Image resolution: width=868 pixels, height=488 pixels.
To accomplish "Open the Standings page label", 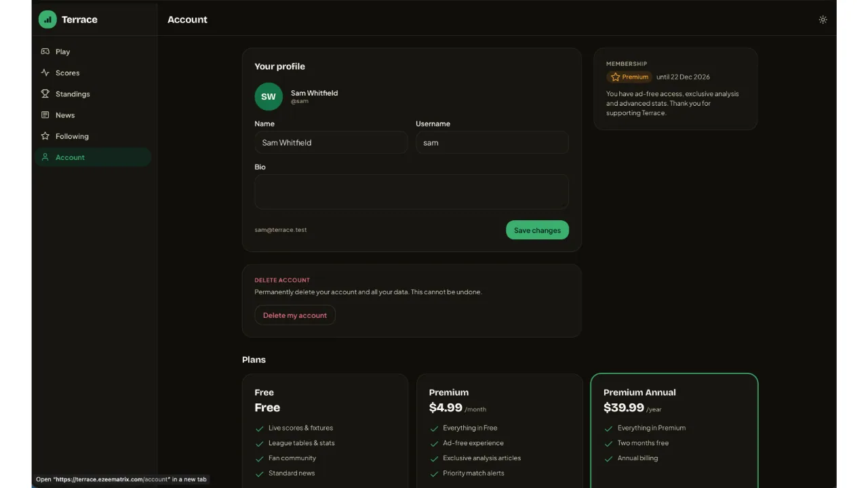I will tap(73, 94).
